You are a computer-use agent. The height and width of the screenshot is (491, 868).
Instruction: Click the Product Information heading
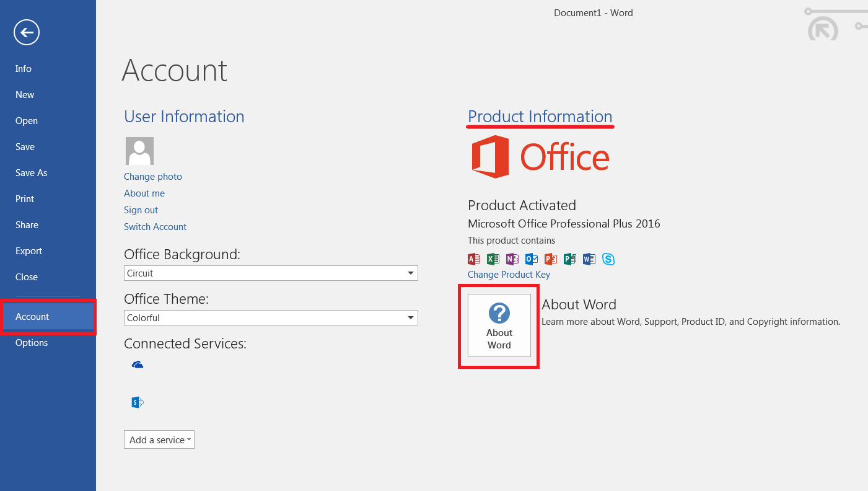tap(540, 117)
